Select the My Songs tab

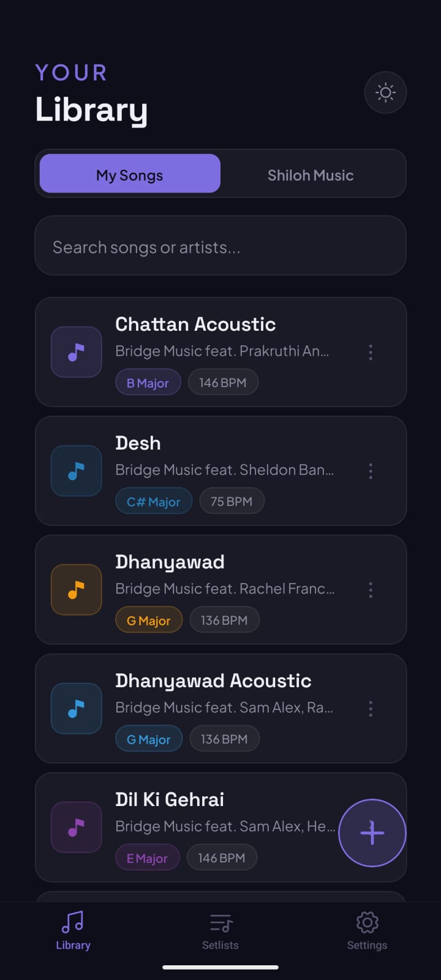click(130, 175)
